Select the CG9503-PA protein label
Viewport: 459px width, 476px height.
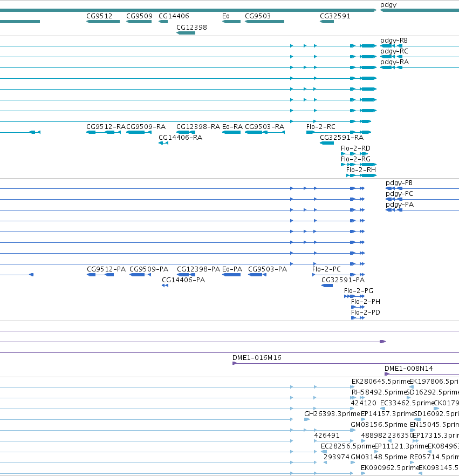268,269
